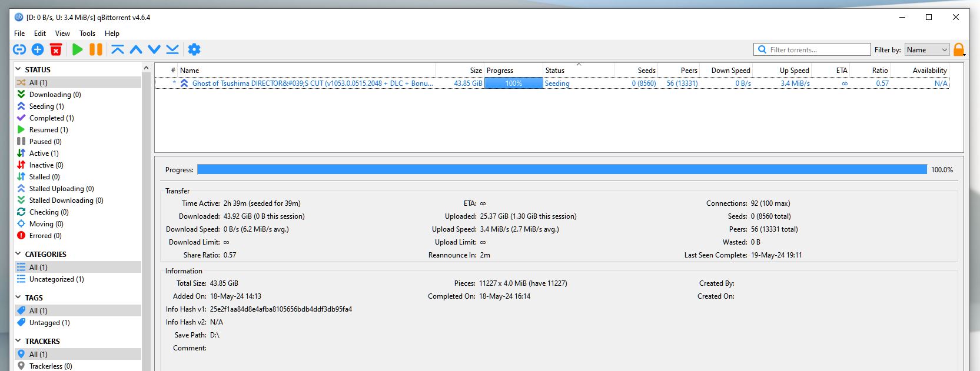Open the Edit menu
The width and height of the screenshot is (980, 371).
(40, 34)
